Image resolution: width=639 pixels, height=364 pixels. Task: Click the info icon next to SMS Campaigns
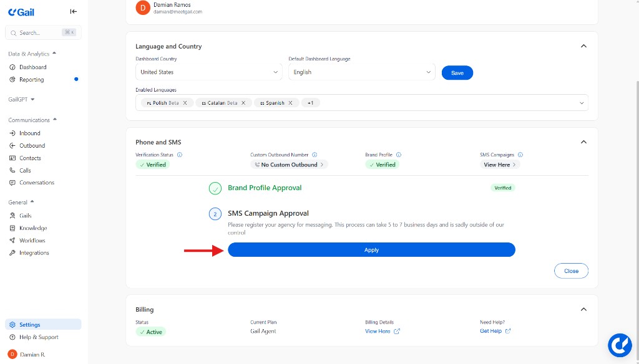pyautogui.click(x=520, y=155)
